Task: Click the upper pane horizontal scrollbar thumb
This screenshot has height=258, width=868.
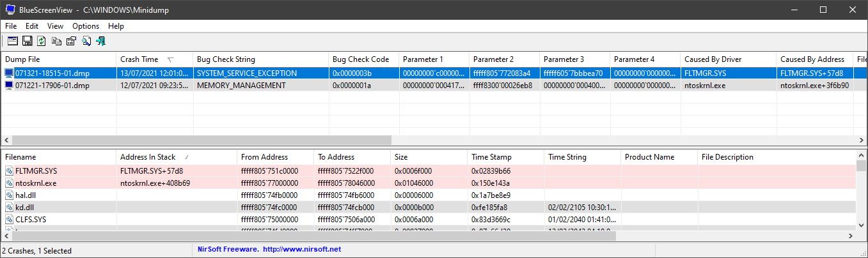Action: coord(201,140)
